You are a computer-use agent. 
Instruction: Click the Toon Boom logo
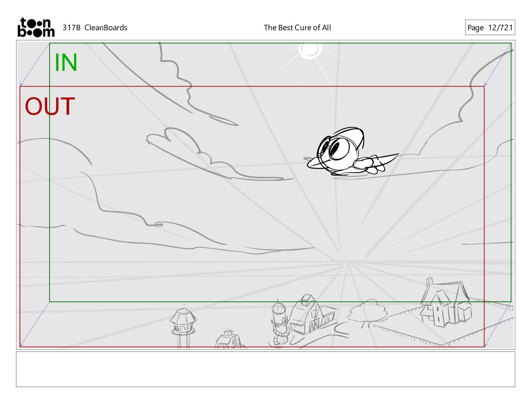click(x=36, y=27)
